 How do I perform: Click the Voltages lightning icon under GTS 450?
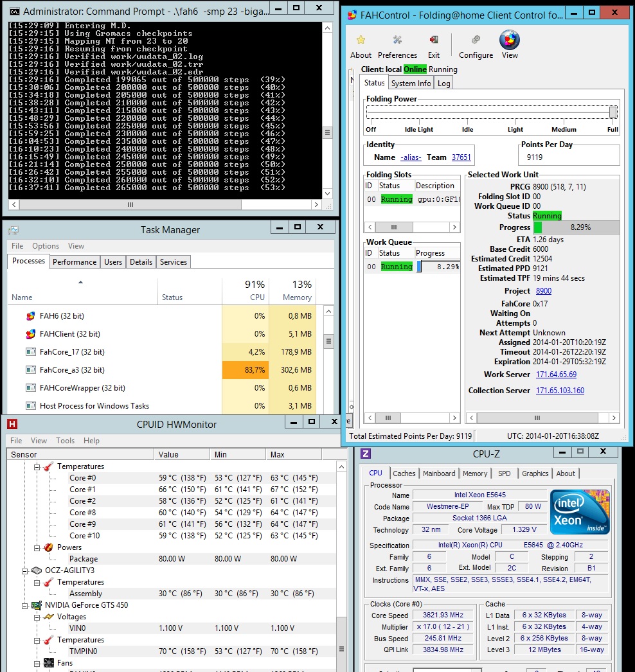49,617
